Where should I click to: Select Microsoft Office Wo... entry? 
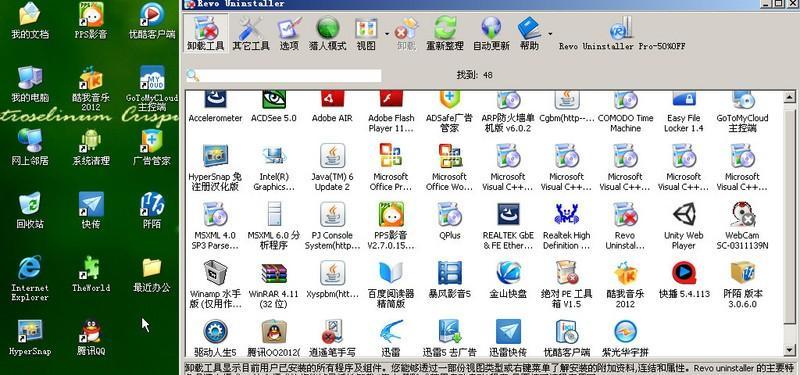(449, 167)
